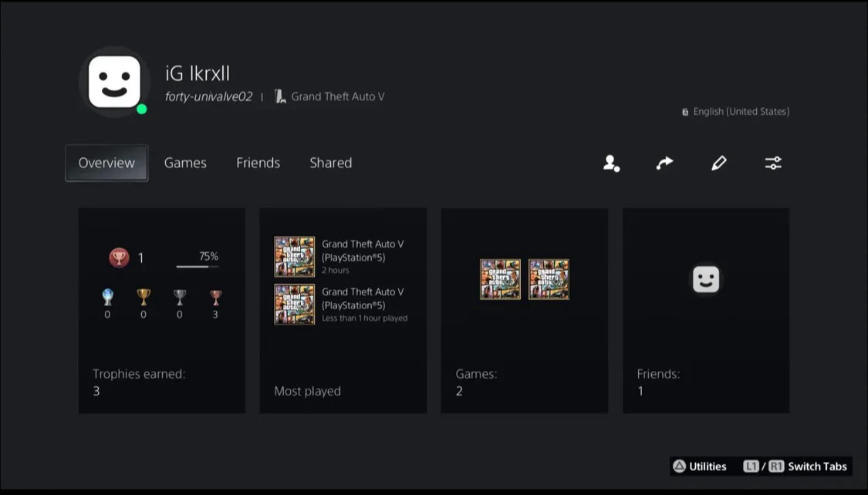Viewport: 868px width, 495px height.
Task: Click the profile avatar smiley image
Action: point(114,82)
